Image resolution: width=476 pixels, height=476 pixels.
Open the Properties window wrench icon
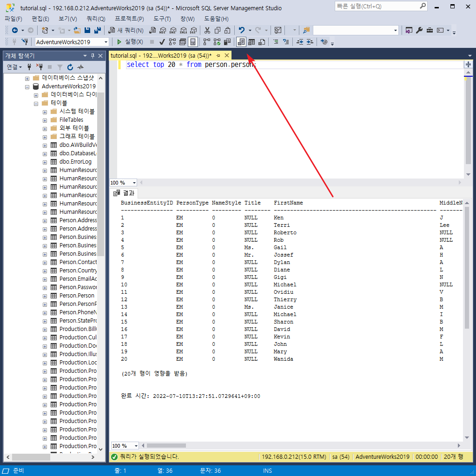pos(419,30)
